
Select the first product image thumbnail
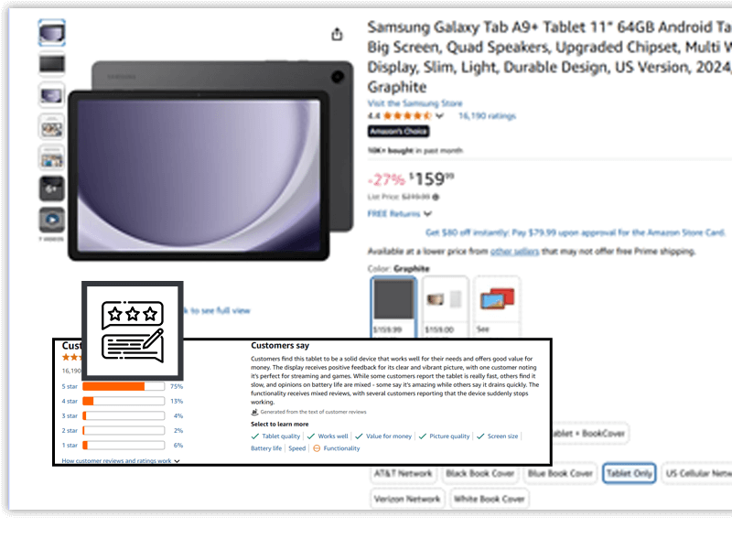point(52,33)
